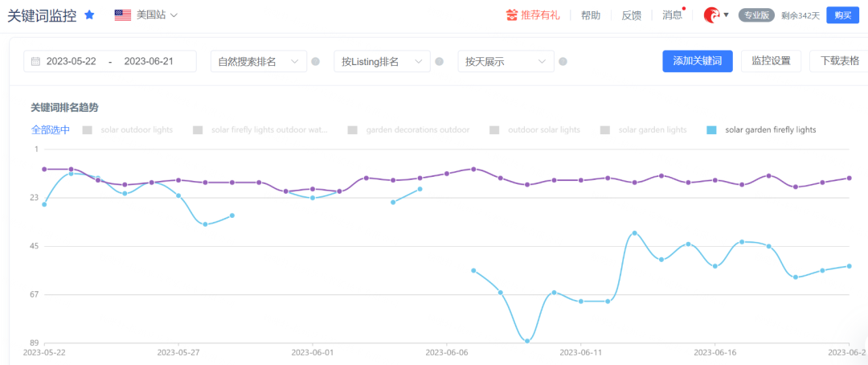Viewport: 868px width, 365px height.
Task: Toggle legend outdoor solar lights
Action: 534,130
